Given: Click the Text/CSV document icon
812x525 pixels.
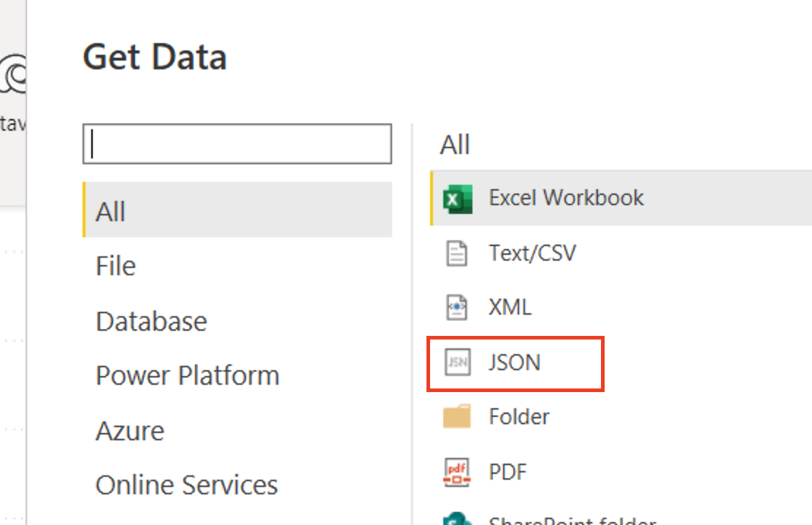Looking at the screenshot, I should point(457,253).
